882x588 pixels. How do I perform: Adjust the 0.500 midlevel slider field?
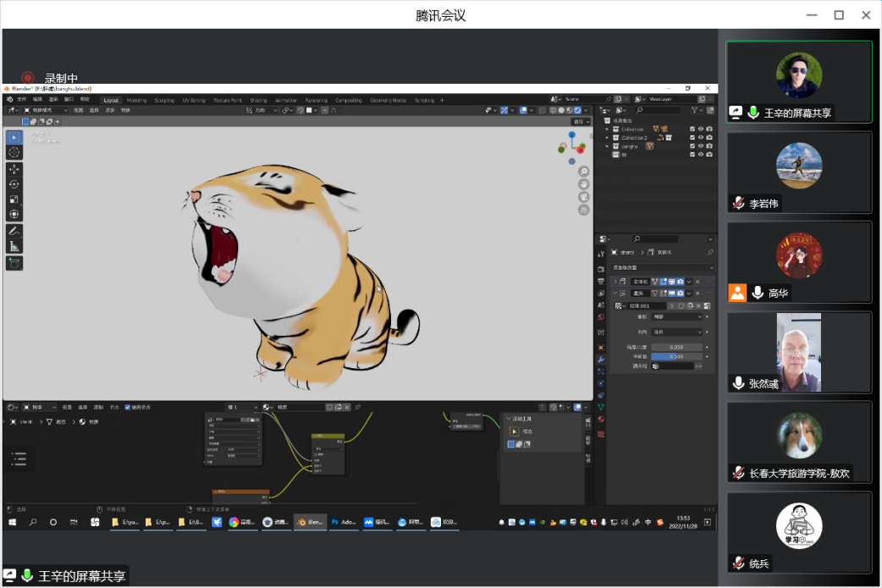click(x=676, y=356)
